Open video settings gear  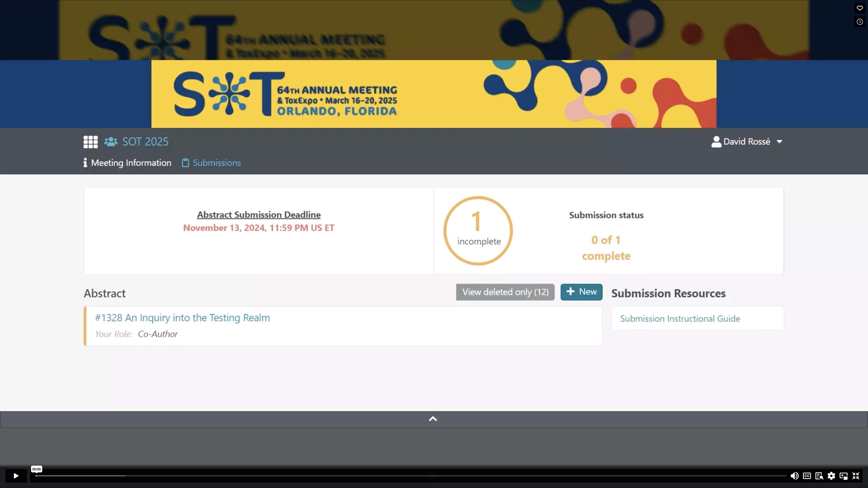[831, 476]
